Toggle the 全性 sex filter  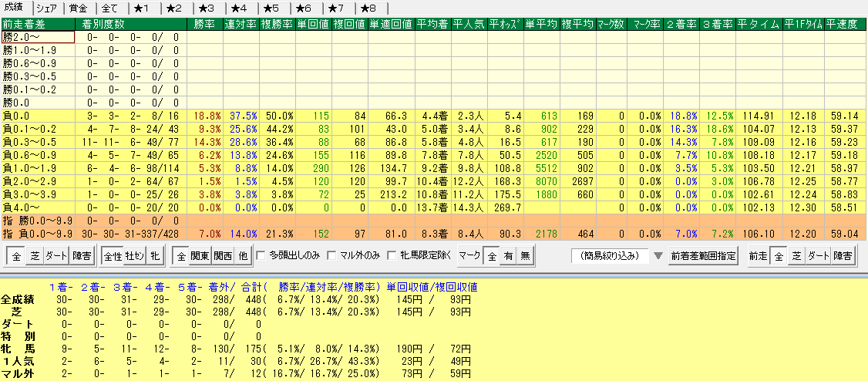113,256
